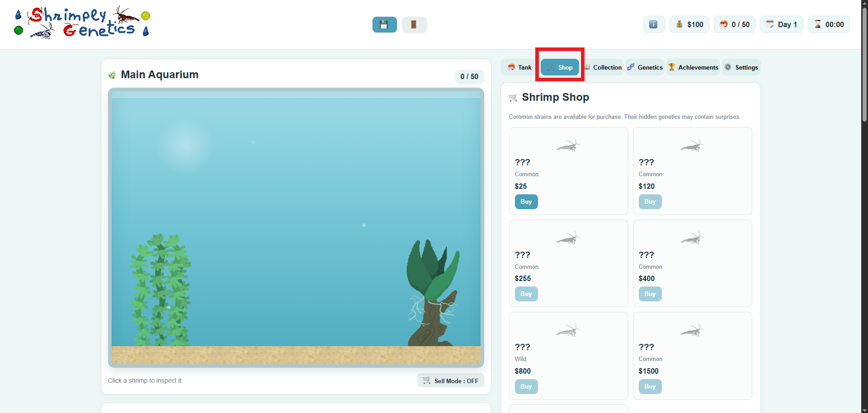Viewport: 868px width, 413px height.
Task: Buy the $800 Wild shrimp
Action: tap(526, 387)
